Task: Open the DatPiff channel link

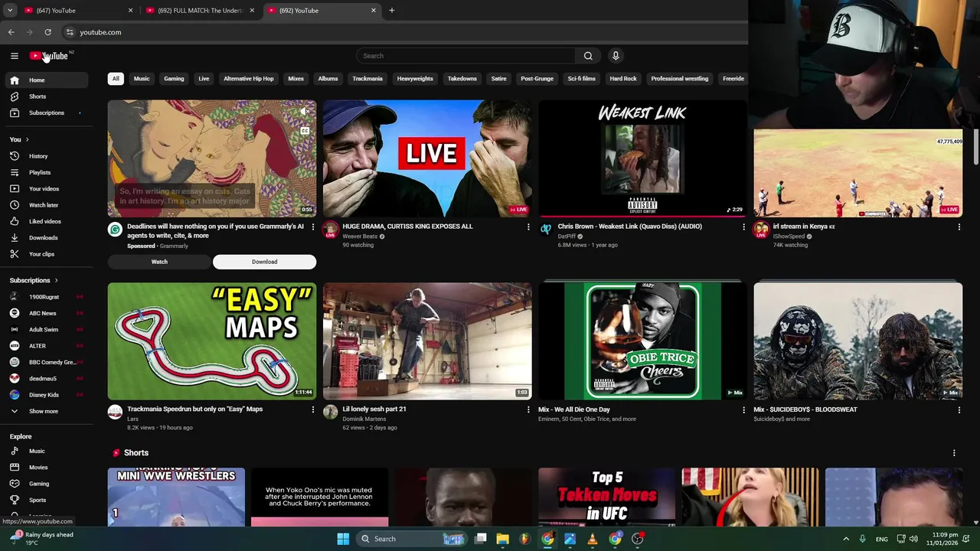Action: (x=567, y=236)
